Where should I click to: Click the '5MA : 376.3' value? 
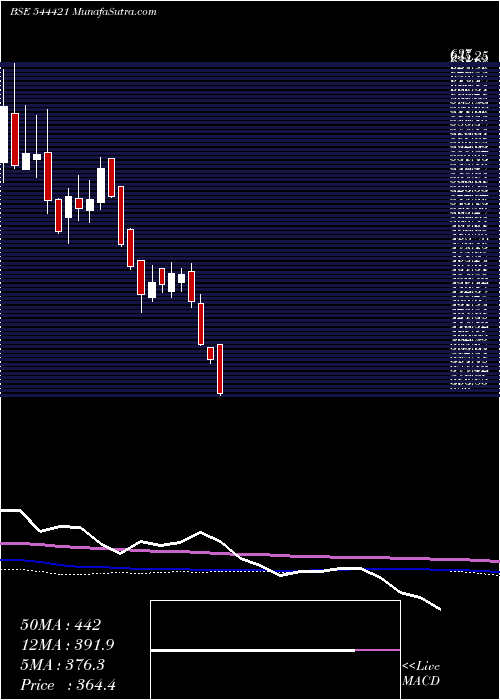click(x=62, y=665)
